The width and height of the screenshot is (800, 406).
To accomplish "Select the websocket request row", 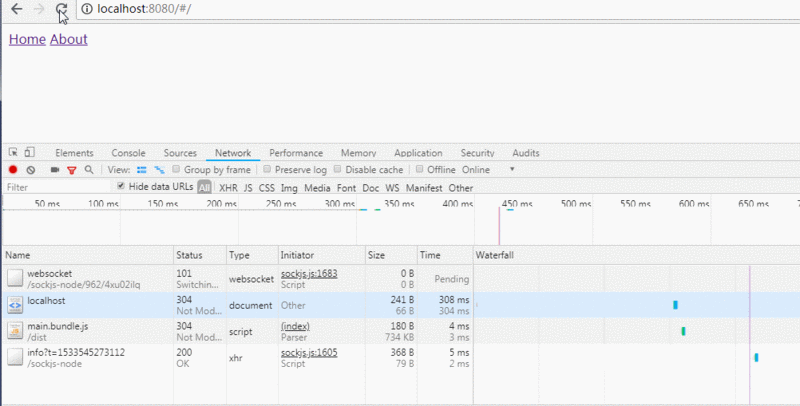I will click(401, 279).
